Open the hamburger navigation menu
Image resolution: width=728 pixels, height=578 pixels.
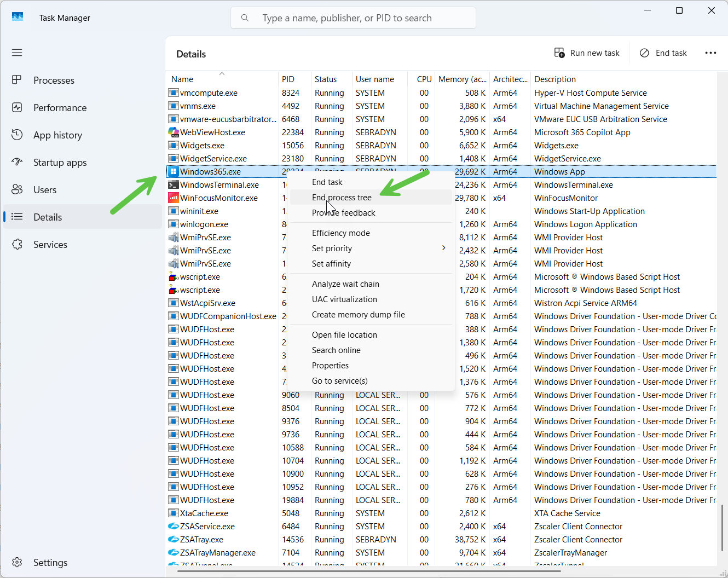click(17, 53)
